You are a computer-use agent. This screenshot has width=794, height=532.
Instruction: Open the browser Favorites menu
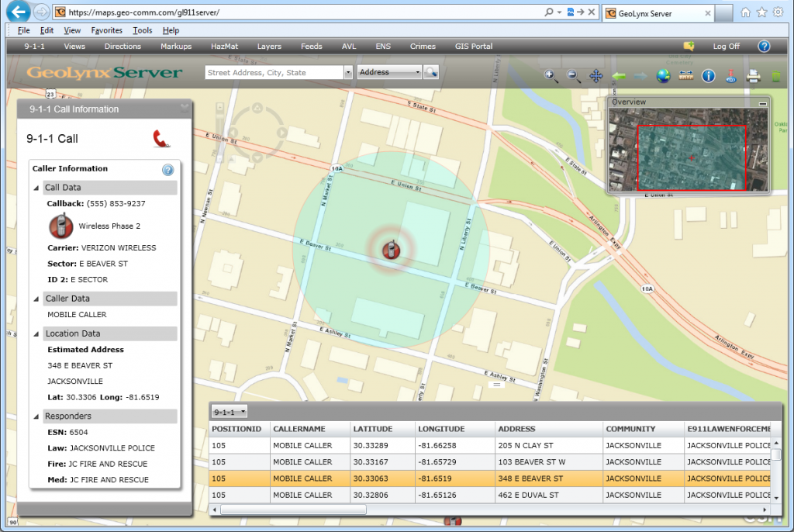pyautogui.click(x=106, y=30)
